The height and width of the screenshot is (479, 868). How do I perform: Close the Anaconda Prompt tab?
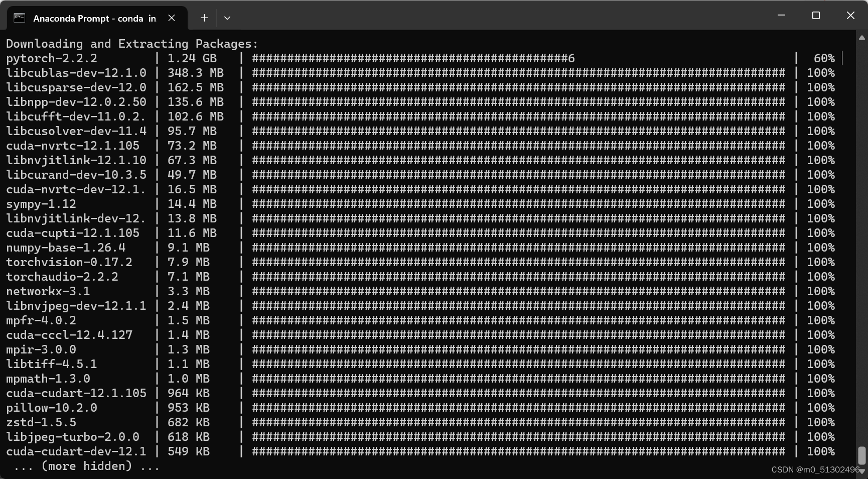tap(172, 18)
